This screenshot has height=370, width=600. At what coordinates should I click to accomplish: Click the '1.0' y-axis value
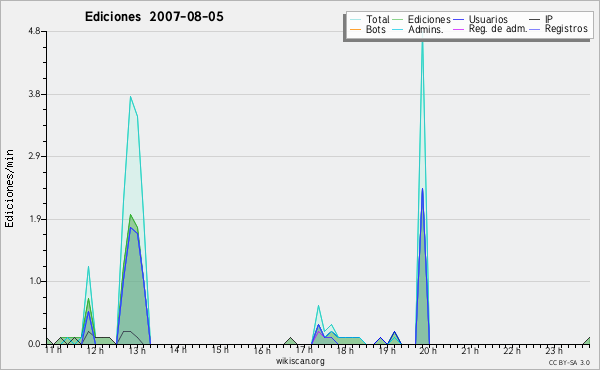coord(34,281)
